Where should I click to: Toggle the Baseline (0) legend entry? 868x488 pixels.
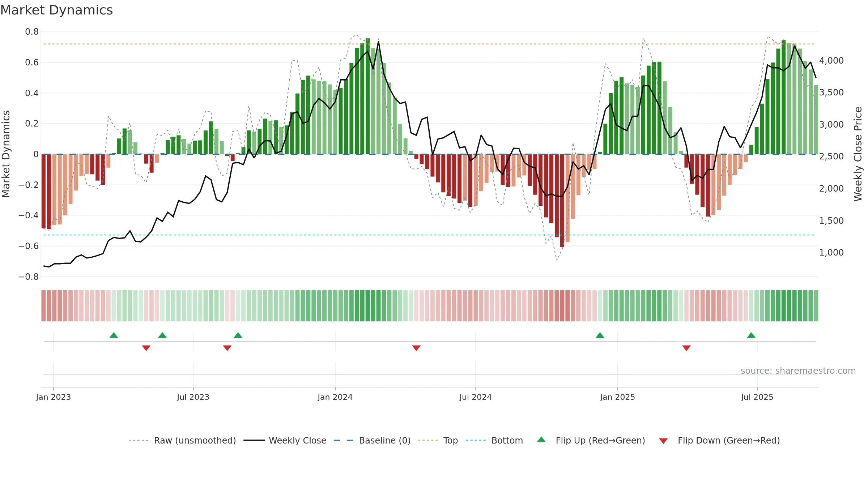372,440
